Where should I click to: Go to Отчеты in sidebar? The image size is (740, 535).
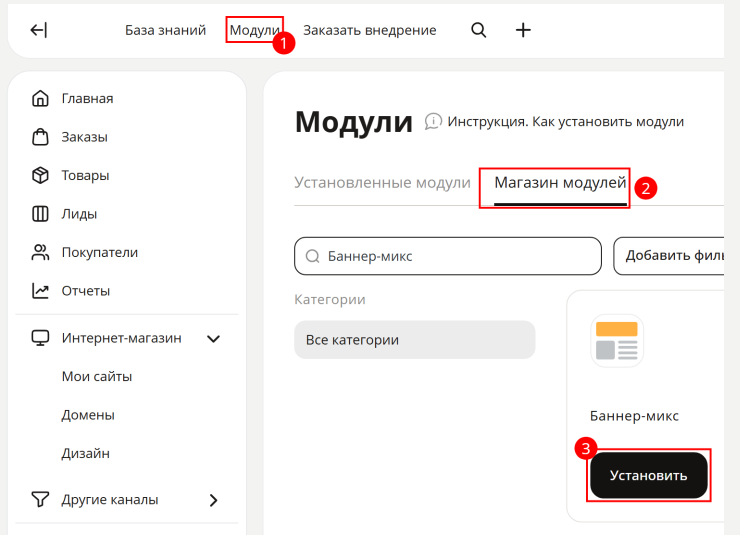click(x=85, y=291)
